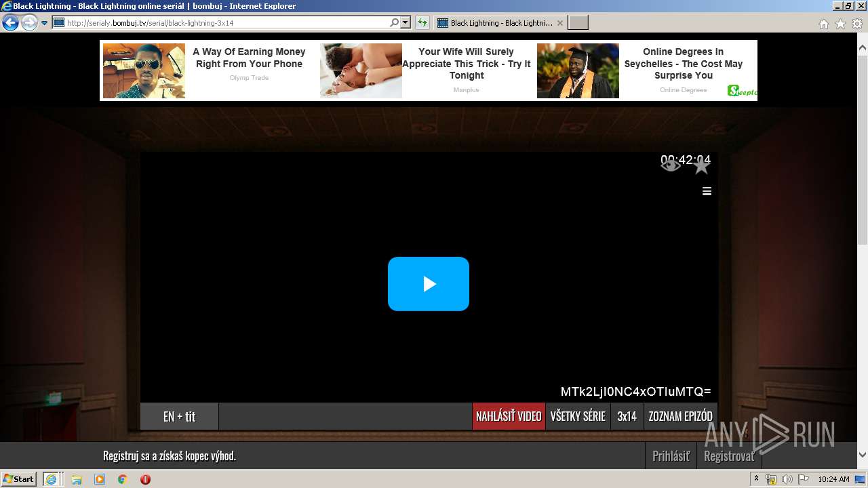Click 'Registruj sa a získaš kopec výhod' text

click(x=170, y=455)
